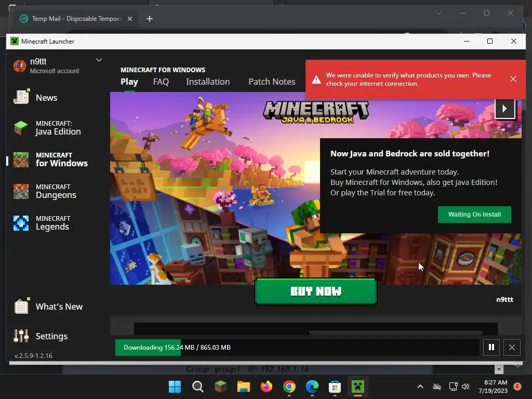
Task: Close the Temp Mail browser tab
Action: click(x=129, y=19)
